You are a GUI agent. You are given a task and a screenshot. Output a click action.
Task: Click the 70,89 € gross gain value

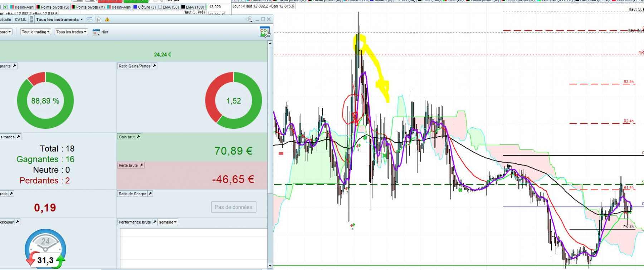coord(234,151)
